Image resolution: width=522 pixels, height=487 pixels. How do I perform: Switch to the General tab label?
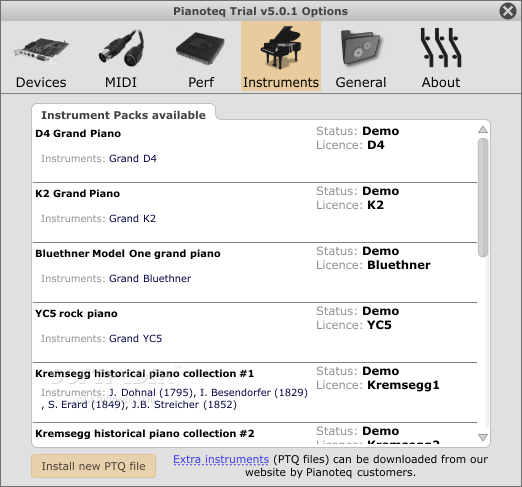pyautogui.click(x=361, y=82)
